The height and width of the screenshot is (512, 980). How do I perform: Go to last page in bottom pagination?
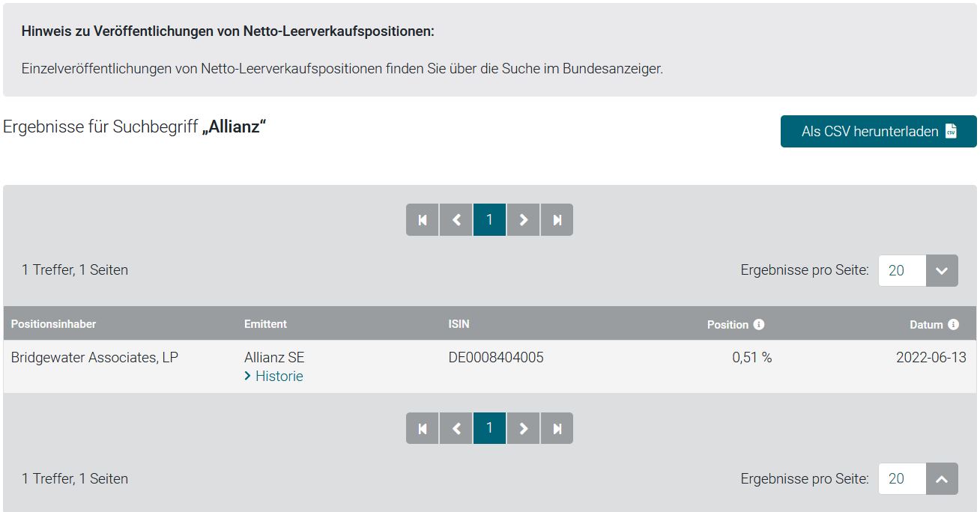[557, 428]
